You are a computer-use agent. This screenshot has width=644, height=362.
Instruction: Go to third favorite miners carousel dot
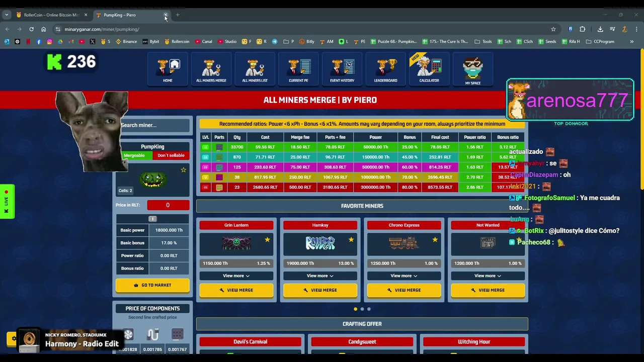[x=368, y=309]
